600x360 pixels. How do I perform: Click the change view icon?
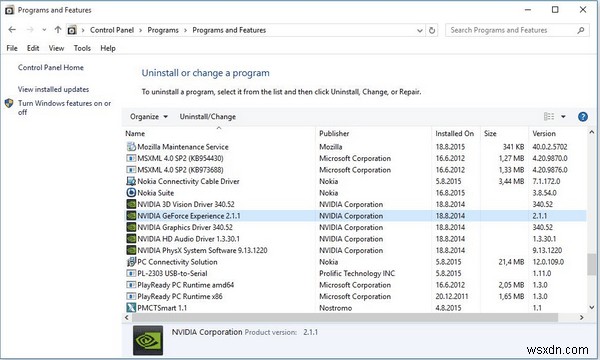coord(549,117)
